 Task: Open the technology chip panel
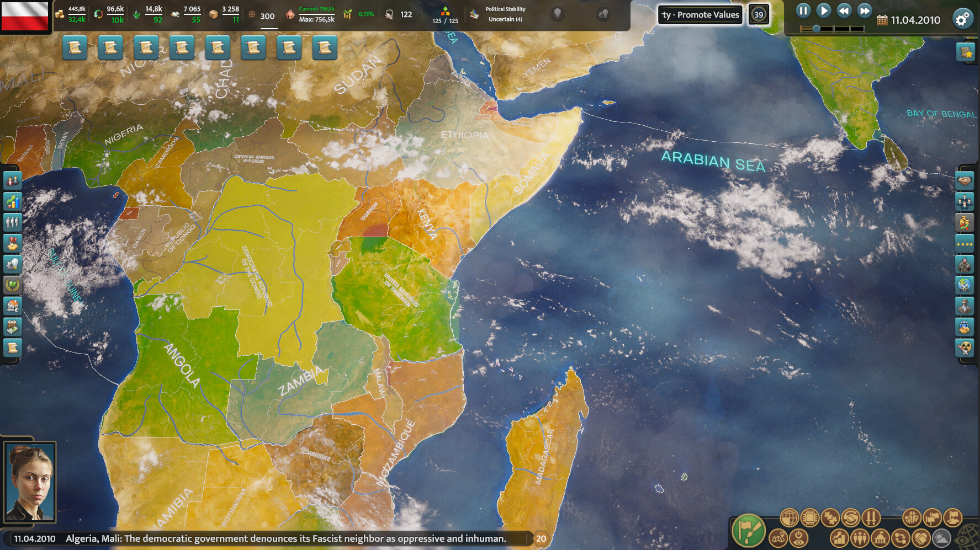(809, 517)
